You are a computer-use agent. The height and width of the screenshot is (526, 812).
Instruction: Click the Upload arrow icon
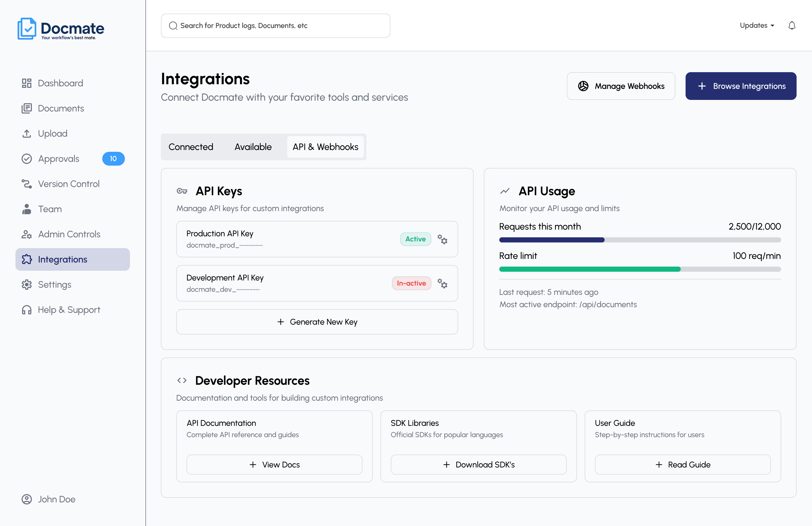pyautogui.click(x=27, y=133)
